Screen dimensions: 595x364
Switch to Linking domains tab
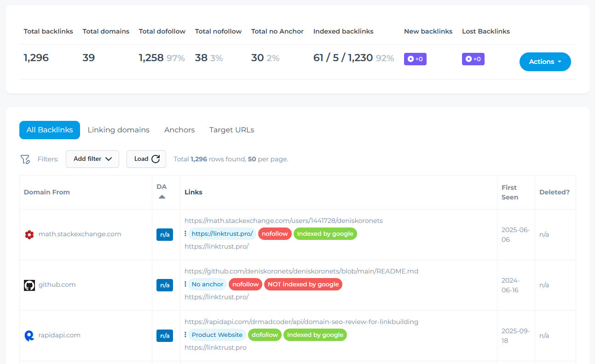point(118,130)
